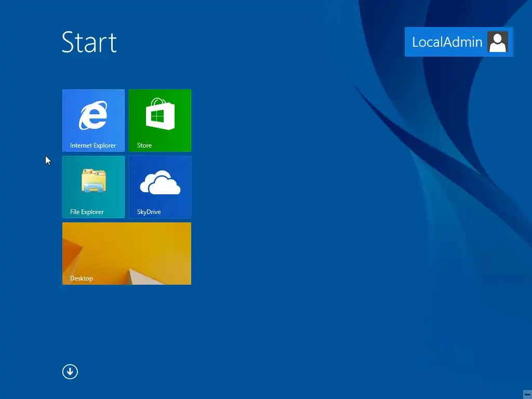
Task: Open the Internet Explorer tile
Action: tap(94, 120)
